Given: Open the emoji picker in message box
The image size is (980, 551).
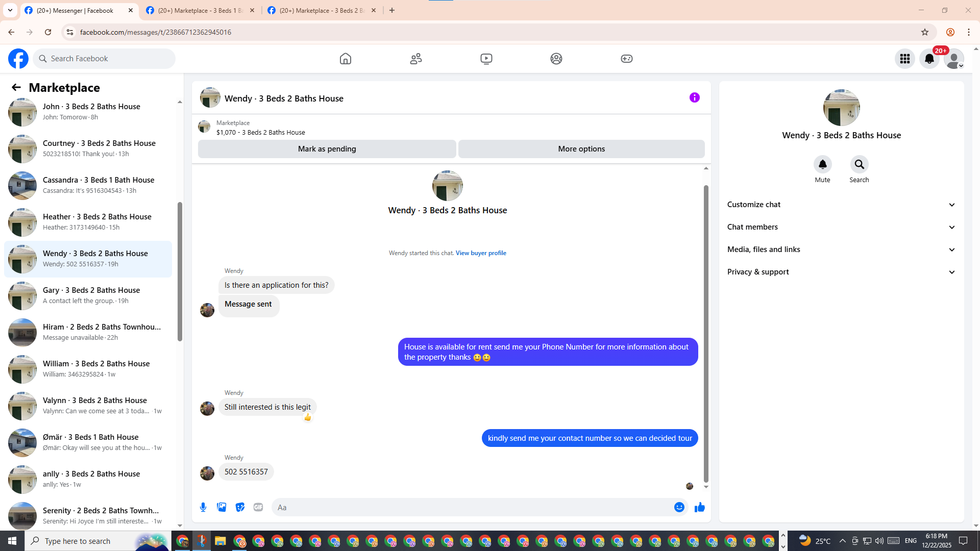Looking at the screenshot, I should click(679, 507).
